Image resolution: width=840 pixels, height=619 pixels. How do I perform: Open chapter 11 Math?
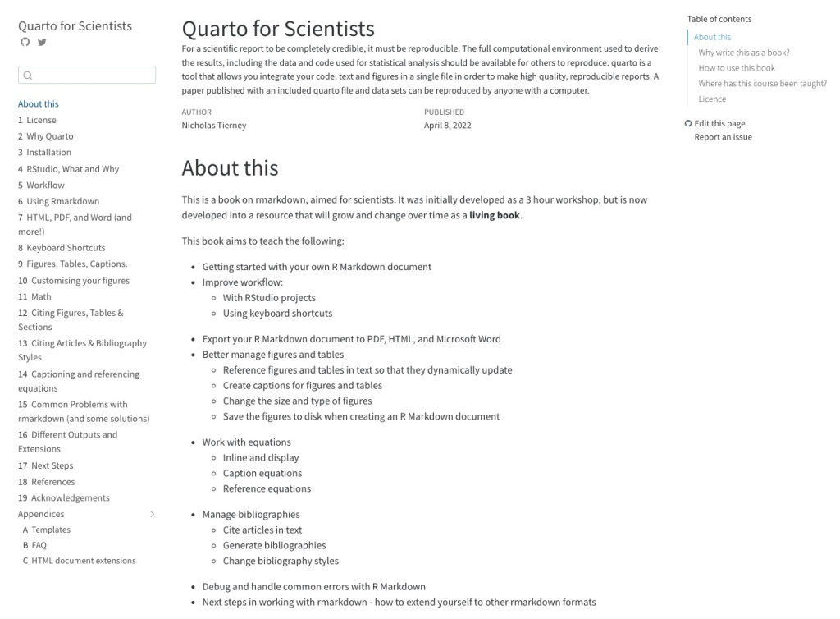(34, 296)
